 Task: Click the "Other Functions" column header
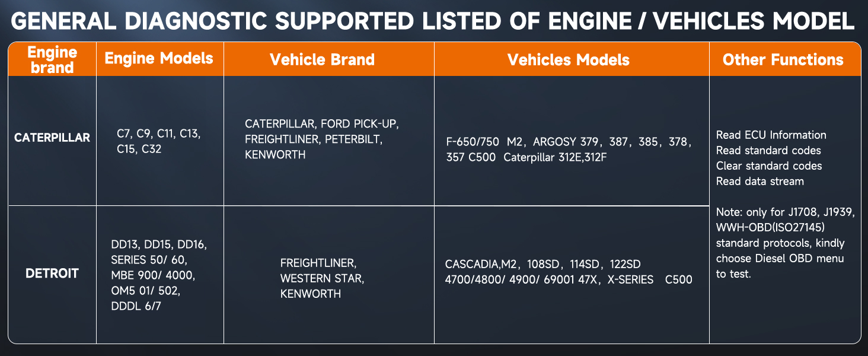pos(783,59)
